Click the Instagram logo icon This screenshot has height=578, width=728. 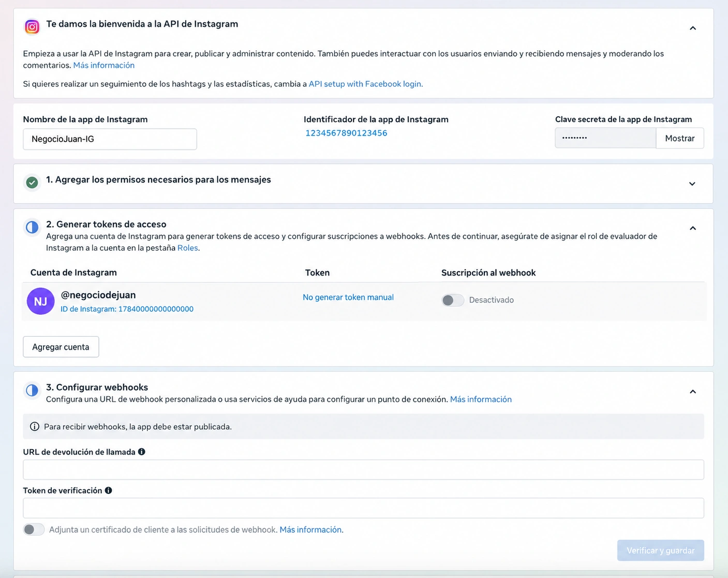tap(32, 26)
